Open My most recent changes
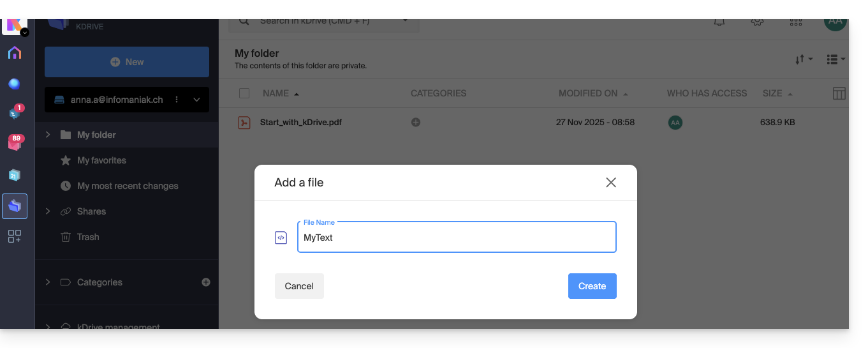 click(128, 186)
